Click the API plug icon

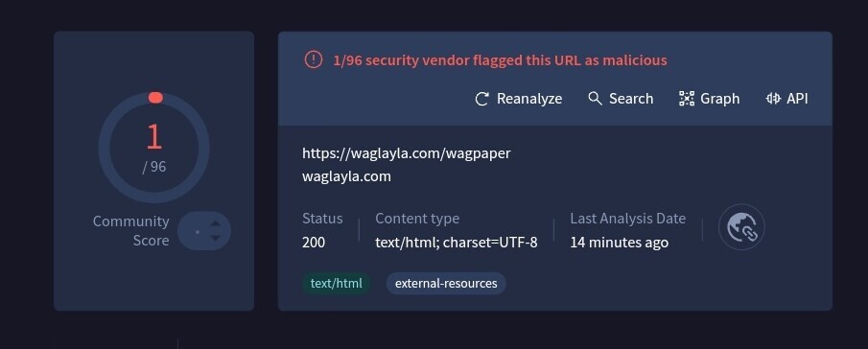pyautogui.click(x=773, y=99)
